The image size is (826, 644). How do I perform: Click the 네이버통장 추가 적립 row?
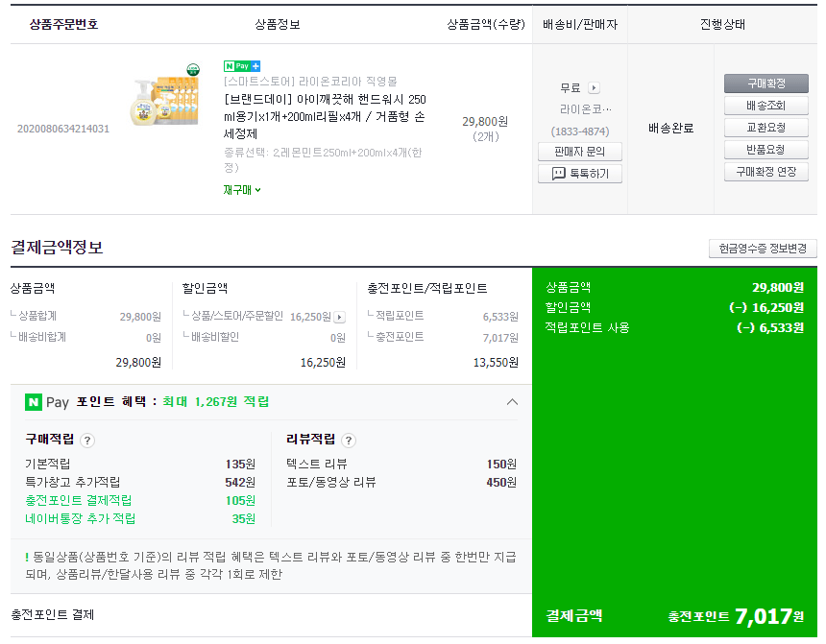click(x=140, y=519)
